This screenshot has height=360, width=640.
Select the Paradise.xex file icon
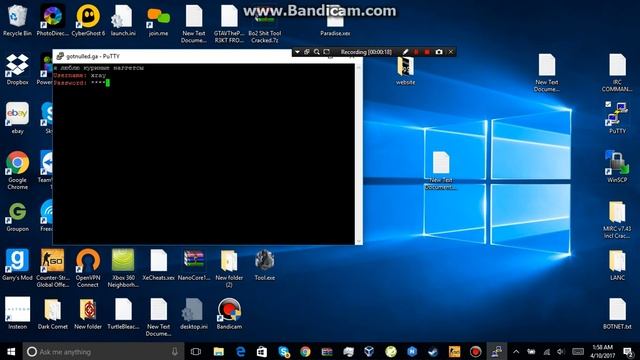click(335, 24)
